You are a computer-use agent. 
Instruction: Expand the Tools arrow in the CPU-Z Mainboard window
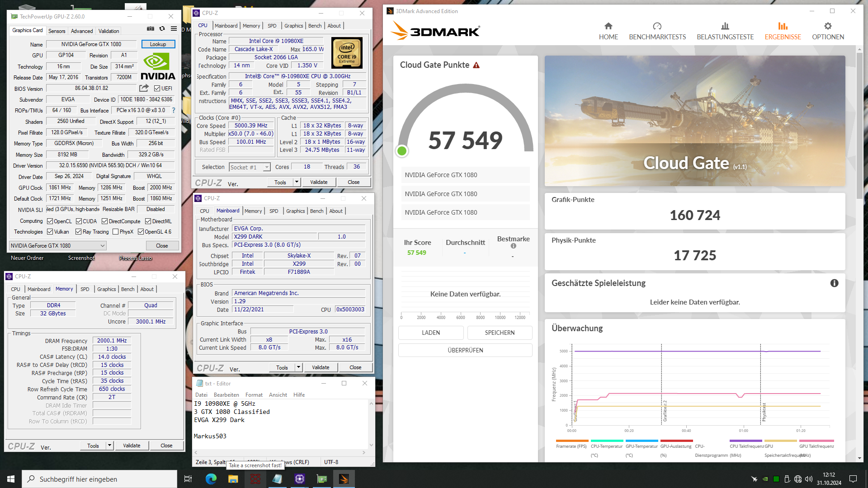point(299,367)
